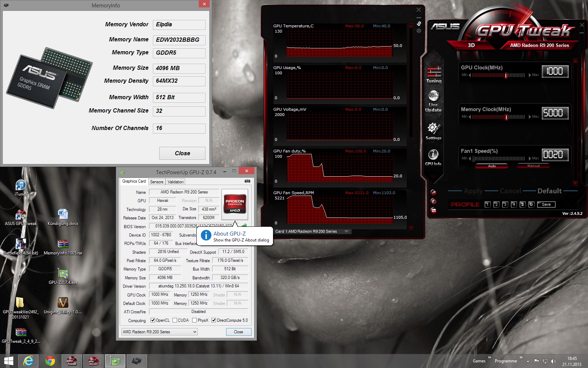Open Internet Explorer from taskbar
This screenshot has height=368, width=588.
[x=28, y=361]
